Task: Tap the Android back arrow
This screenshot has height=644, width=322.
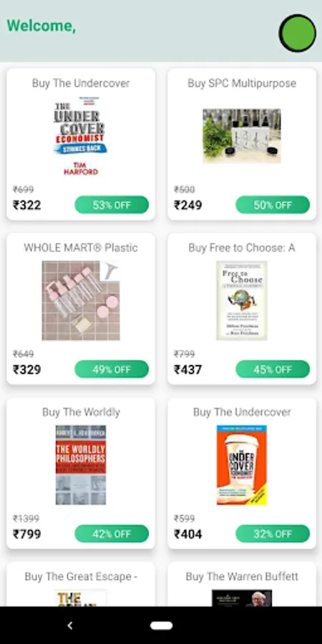Action: 70,625
